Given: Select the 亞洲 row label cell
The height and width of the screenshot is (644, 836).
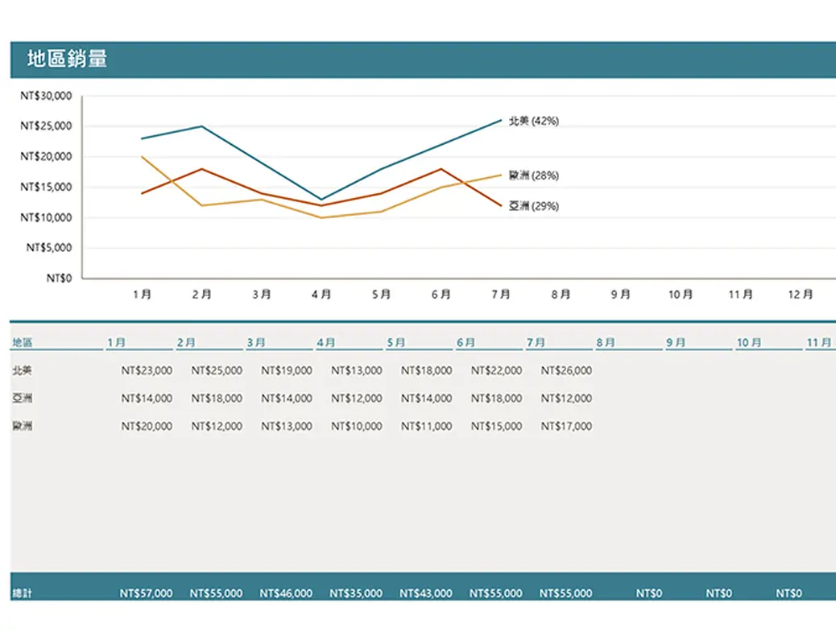Looking at the screenshot, I should 23,398.
